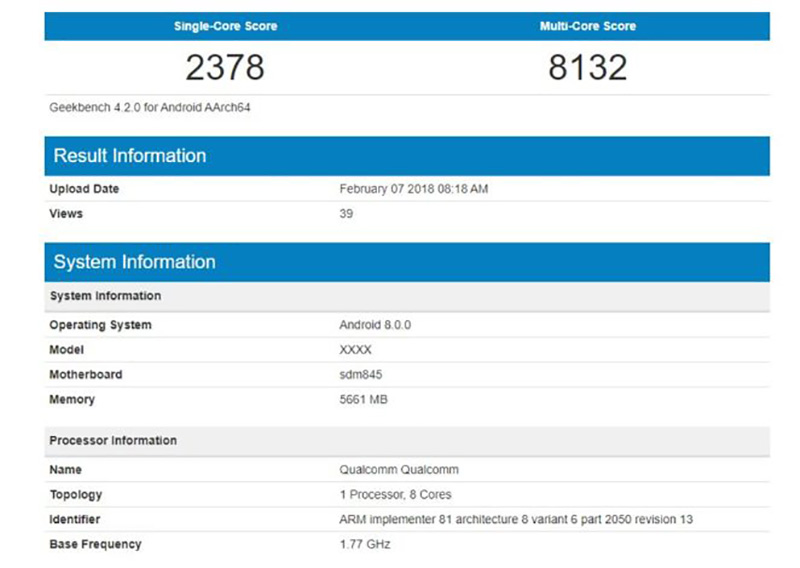
Task: Select the Android 8.0.0 value
Action: (375, 325)
